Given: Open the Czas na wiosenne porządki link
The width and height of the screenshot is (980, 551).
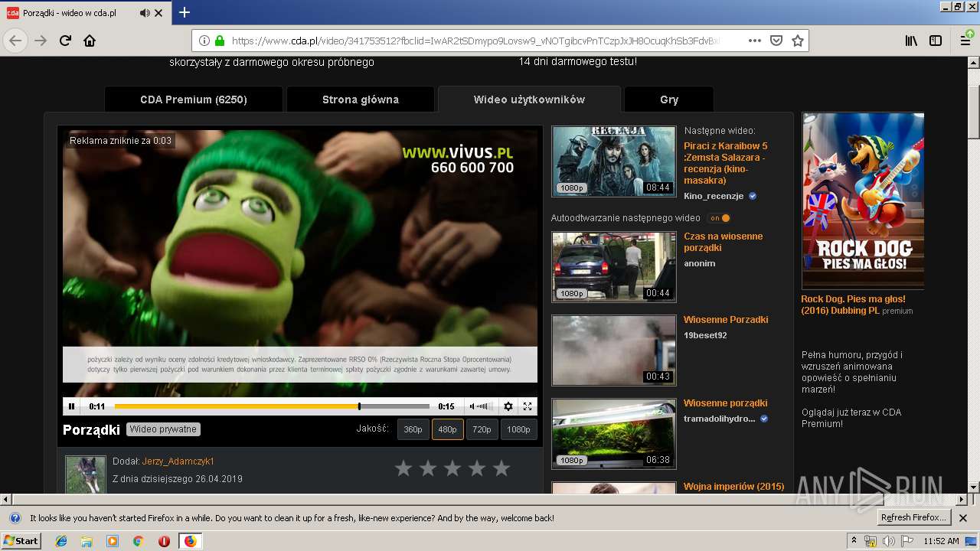Looking at the screenshot, I should [x=724, y=242].
